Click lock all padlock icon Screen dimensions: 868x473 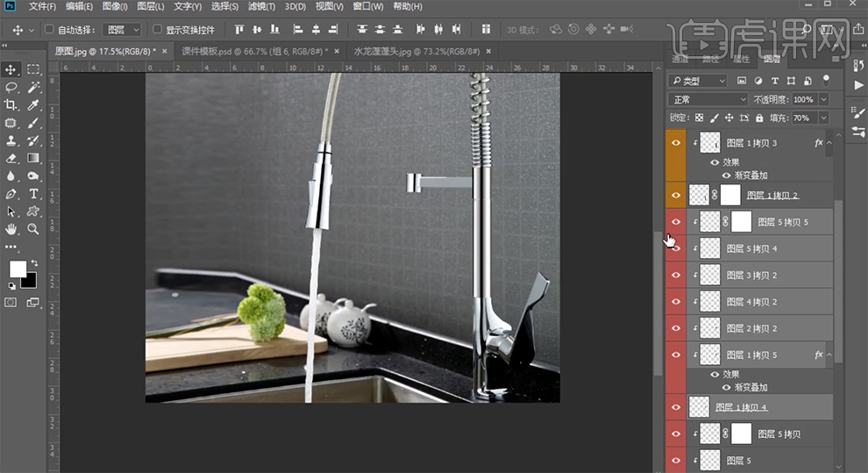[759, 118]
